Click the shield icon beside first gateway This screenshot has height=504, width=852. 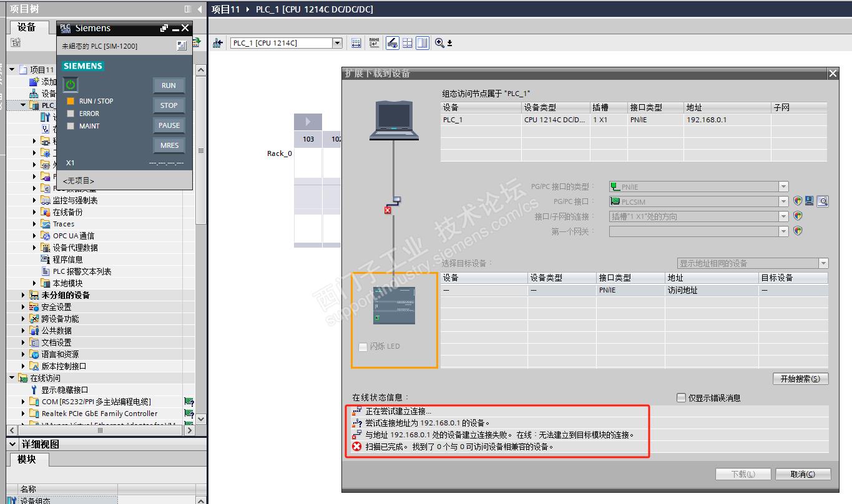[798, 231]
